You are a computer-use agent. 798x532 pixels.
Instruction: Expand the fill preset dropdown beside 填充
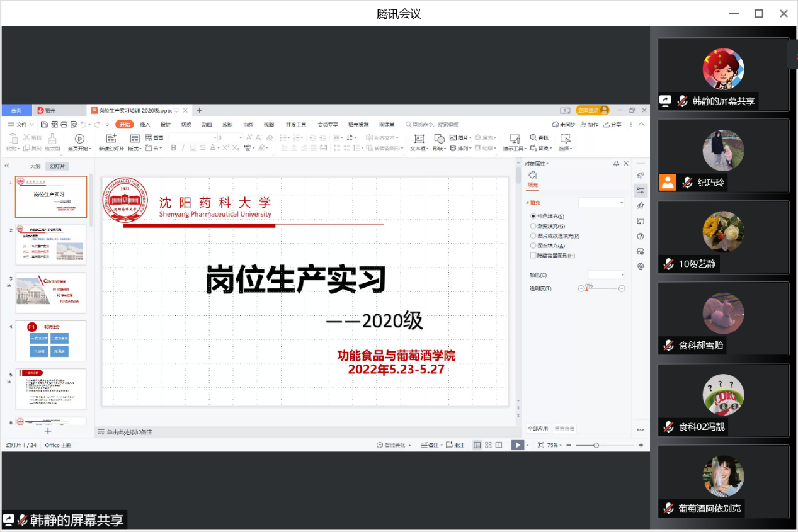coord(601,203)
